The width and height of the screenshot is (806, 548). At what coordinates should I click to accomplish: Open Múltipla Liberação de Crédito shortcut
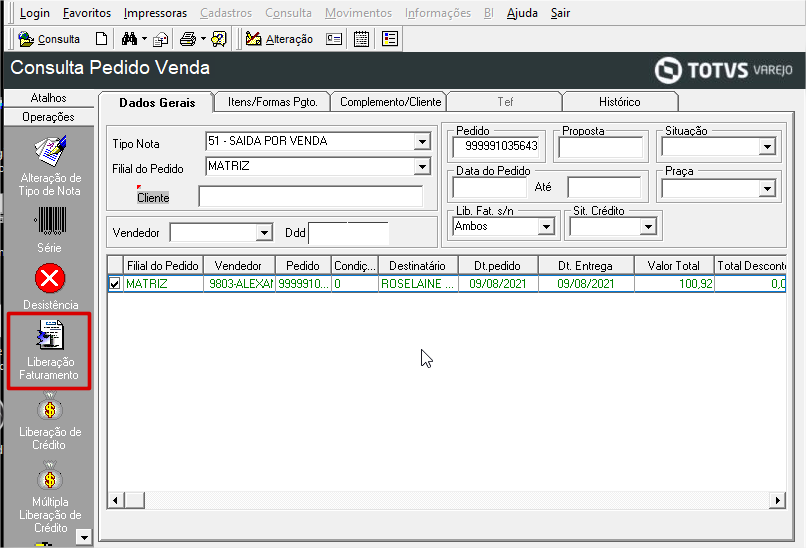(50, 498)
